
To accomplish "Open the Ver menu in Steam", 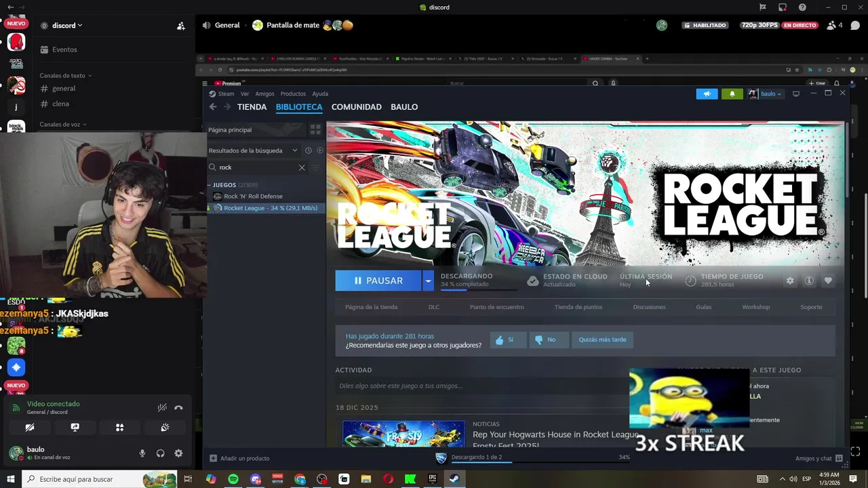I will coord(245,94).
